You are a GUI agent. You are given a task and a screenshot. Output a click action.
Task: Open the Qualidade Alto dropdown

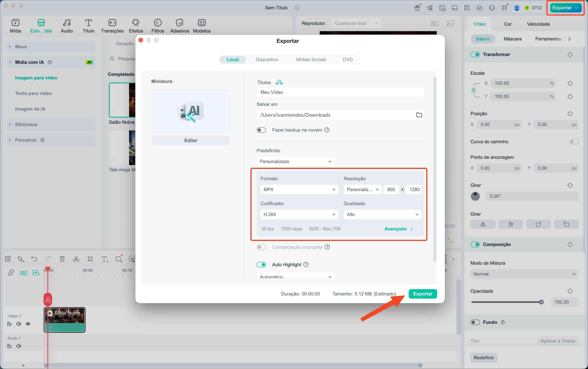382,214
